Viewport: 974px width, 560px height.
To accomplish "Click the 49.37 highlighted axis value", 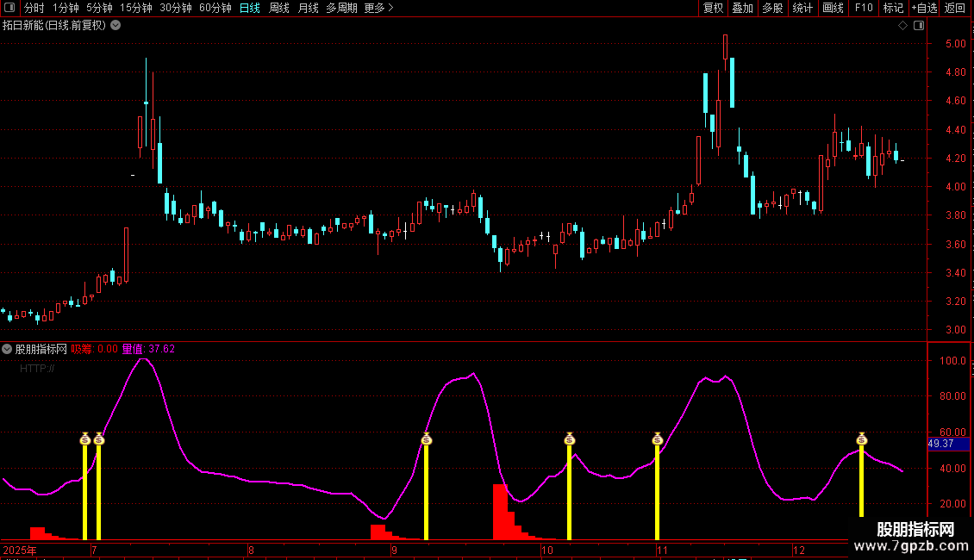I will (948, 444).
